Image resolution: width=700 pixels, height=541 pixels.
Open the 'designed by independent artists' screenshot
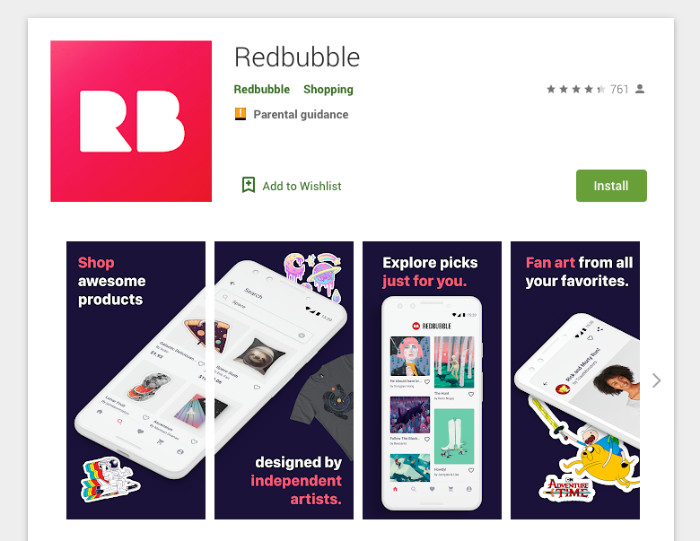pos(284,380)
